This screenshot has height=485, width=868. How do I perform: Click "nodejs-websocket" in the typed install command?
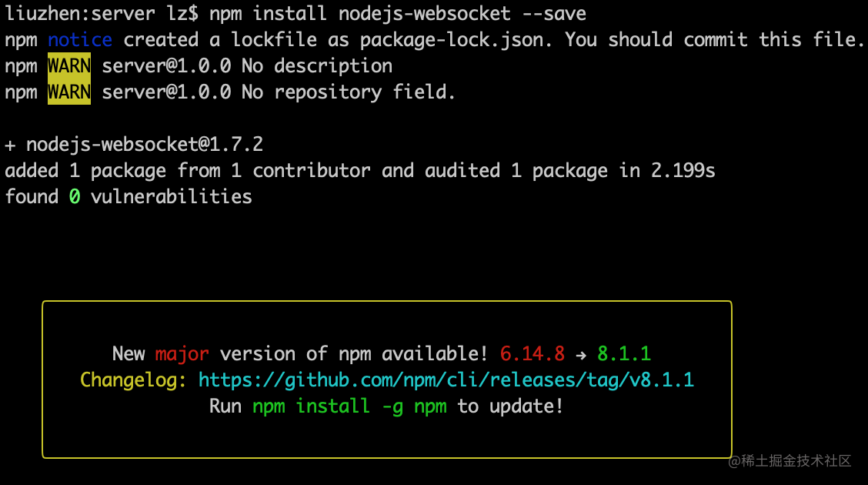tap(424, 14)
